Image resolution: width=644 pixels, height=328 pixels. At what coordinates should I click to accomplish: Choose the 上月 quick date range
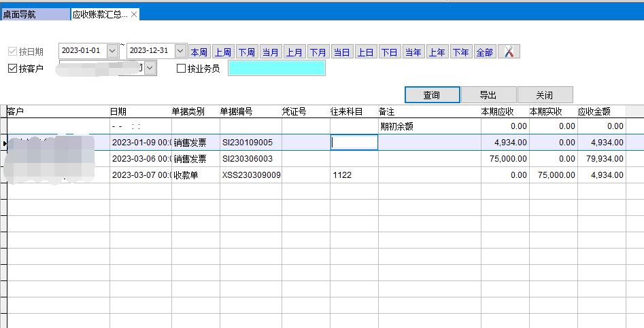(294, 52)
